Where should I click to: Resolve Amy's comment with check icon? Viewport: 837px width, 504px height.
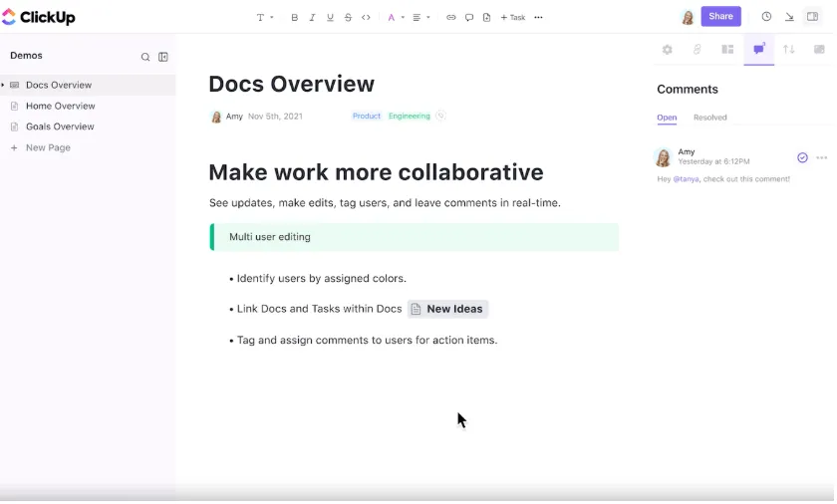click(802, 157)
